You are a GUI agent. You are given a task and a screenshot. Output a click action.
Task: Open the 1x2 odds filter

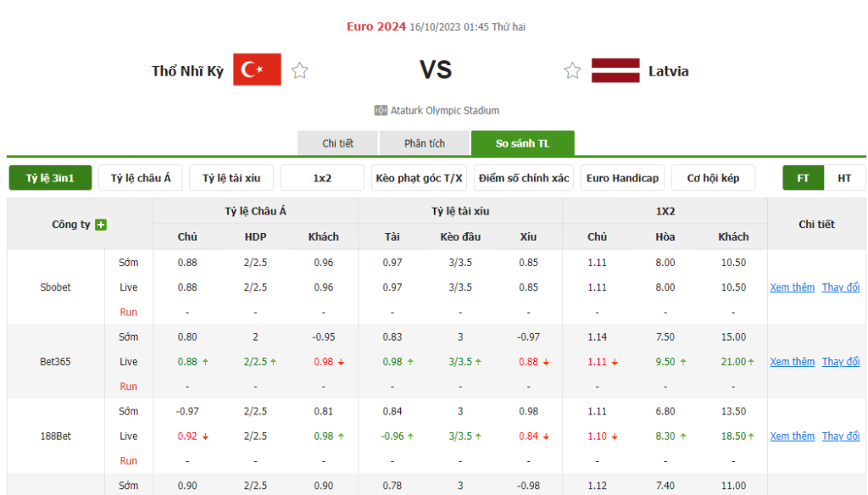322,178
